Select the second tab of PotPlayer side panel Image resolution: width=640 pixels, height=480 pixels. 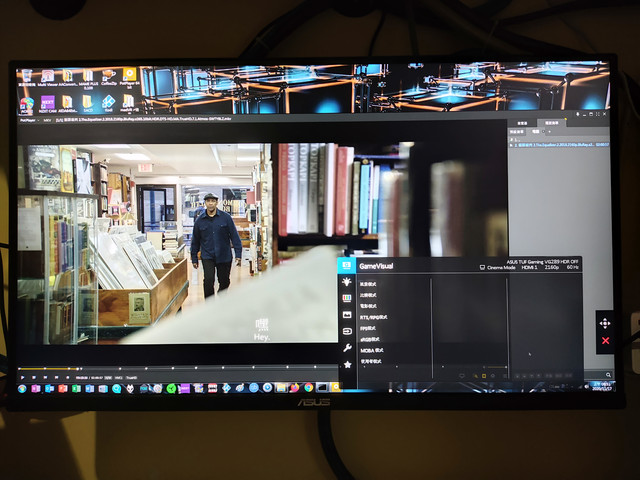pyautogui.click(x=552, y=123)
